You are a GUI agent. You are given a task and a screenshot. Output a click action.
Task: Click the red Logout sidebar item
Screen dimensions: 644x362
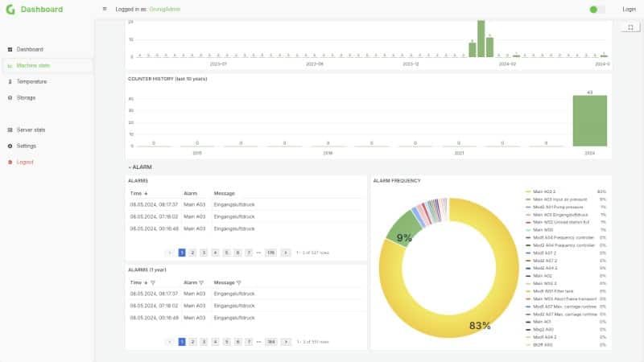coord(25,162)
